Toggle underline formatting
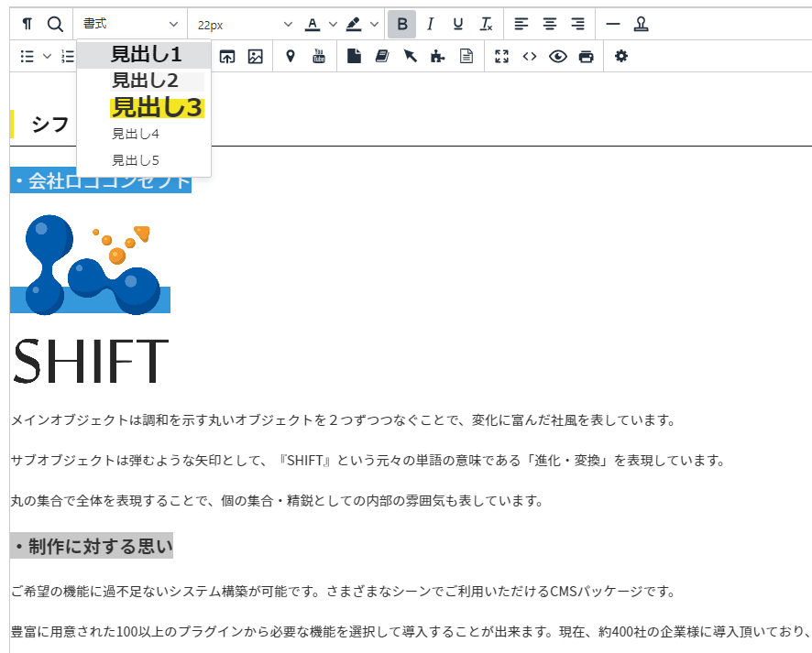Image resolution: width=812 pixels, height=653 pixels. click(458, 24)
